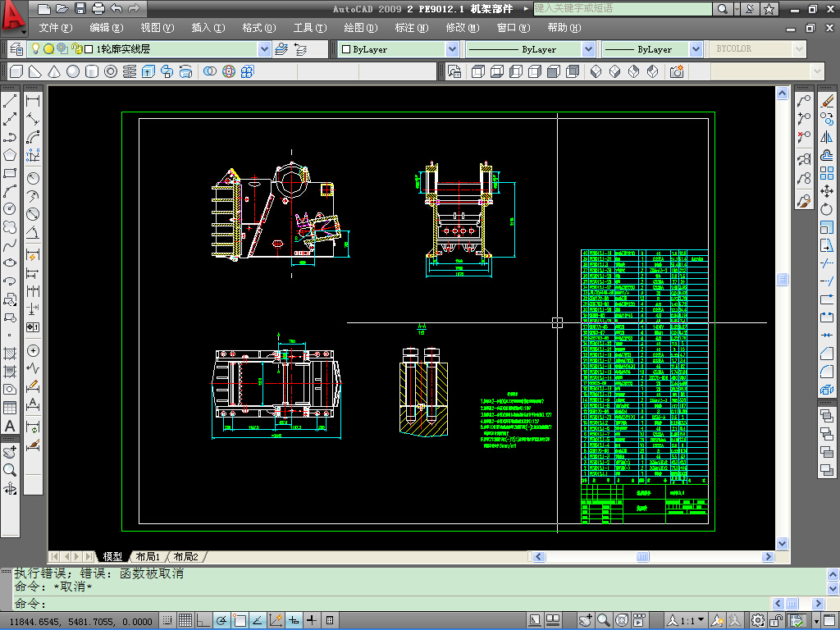Open the 绘图 (Draw) menu
840x630 pixels.
[359, 28]
